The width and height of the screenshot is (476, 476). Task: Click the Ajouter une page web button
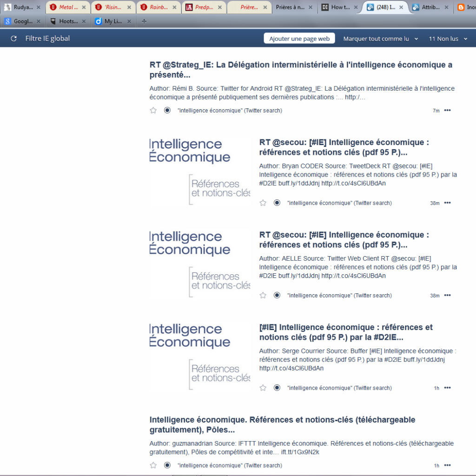[x=299, y=39]
